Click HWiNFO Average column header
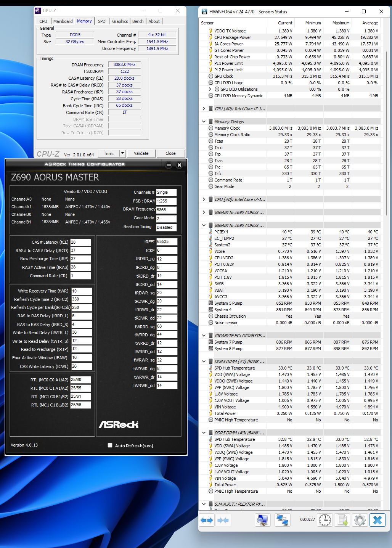 tap(370, 23)
